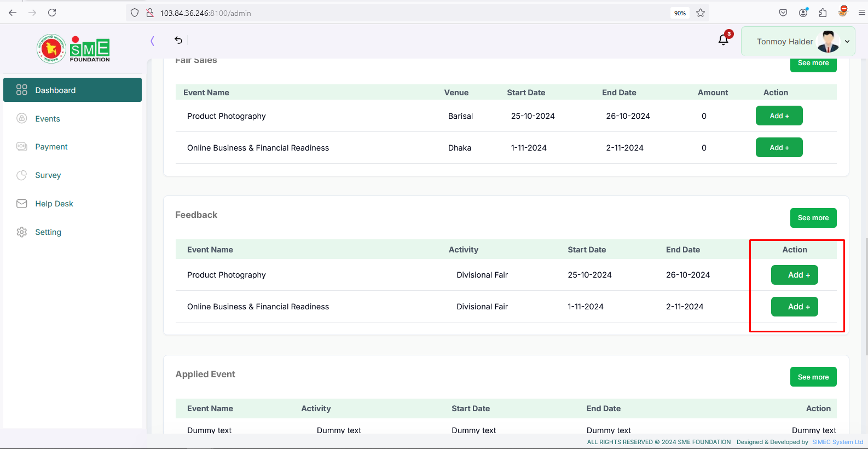Click the Events sidebar icon
Image resolution: width=868 pixels, height=449 pixels.
click(x=22, y=118)
